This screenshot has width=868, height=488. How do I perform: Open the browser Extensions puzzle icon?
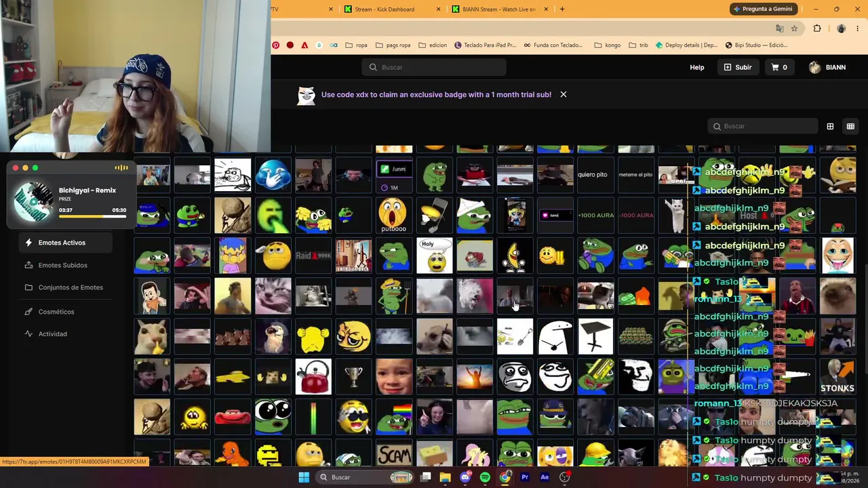[817, 28]
